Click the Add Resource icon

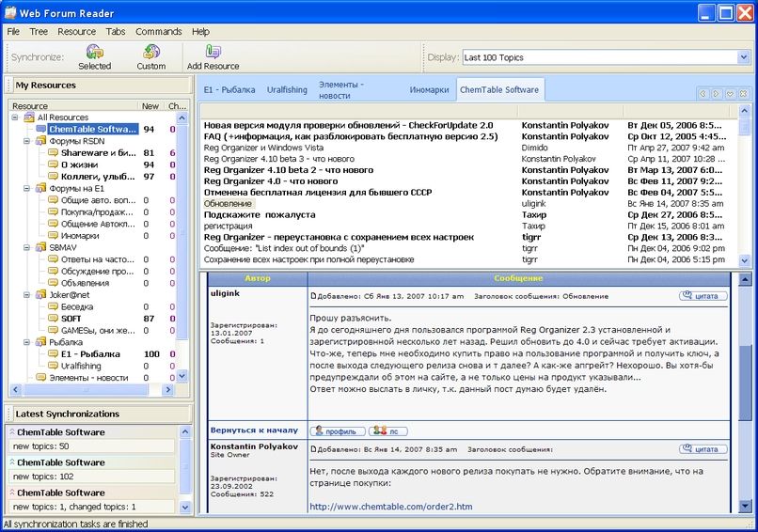pyautogui.click(x=213, y=53)
